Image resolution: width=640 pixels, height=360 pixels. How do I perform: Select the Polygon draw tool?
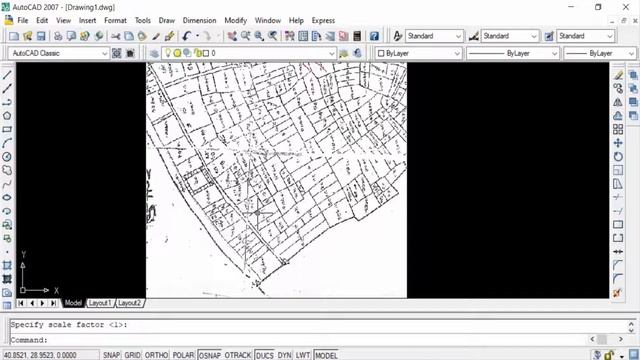7,116
